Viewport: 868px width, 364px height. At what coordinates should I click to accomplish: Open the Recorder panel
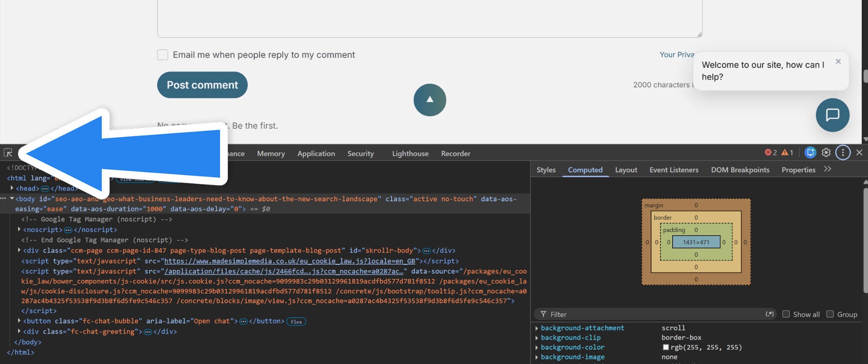[456, 154]
